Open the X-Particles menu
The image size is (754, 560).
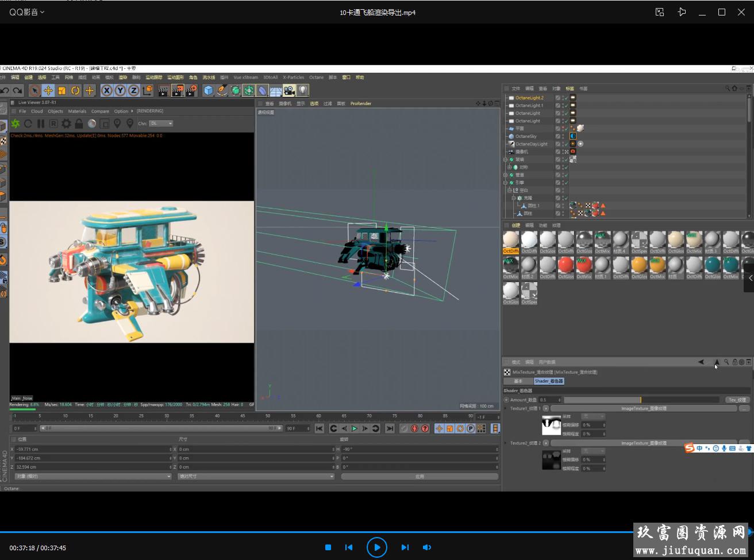(293, 78)
